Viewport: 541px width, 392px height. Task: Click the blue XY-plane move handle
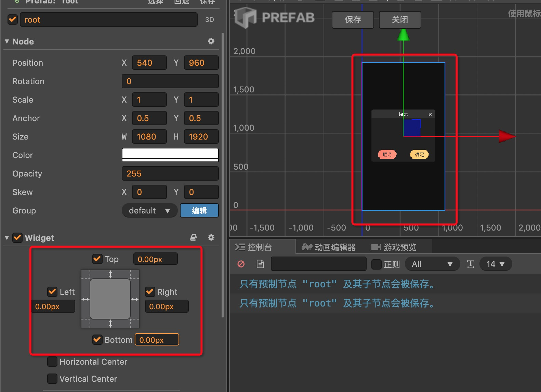(412, 128)
